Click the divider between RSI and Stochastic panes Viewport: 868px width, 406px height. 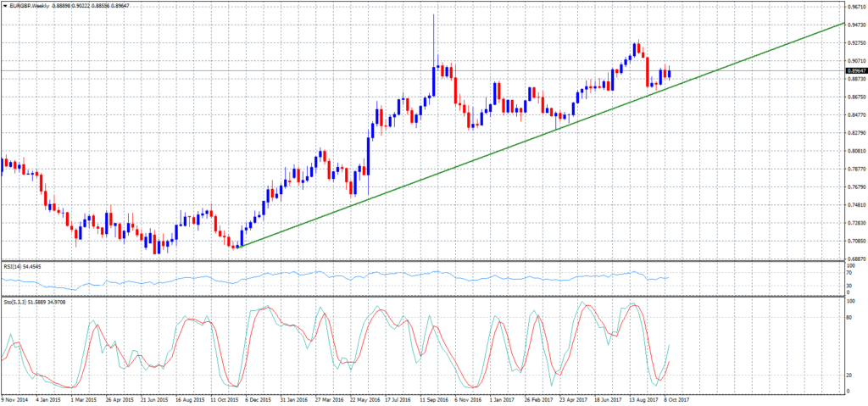click(424, 296)
